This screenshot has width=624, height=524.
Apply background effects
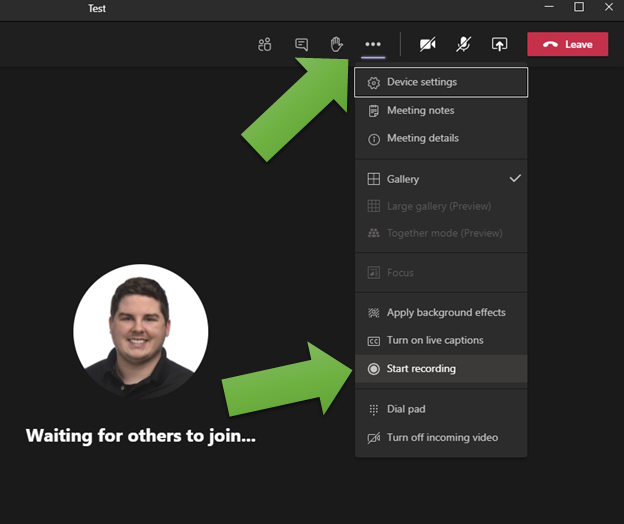coord(441,313)
